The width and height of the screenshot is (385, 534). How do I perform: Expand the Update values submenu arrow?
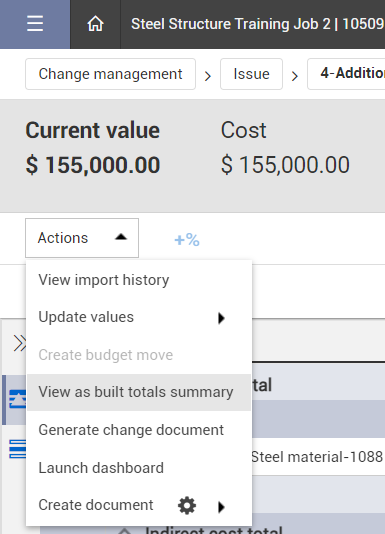point(221,318)
